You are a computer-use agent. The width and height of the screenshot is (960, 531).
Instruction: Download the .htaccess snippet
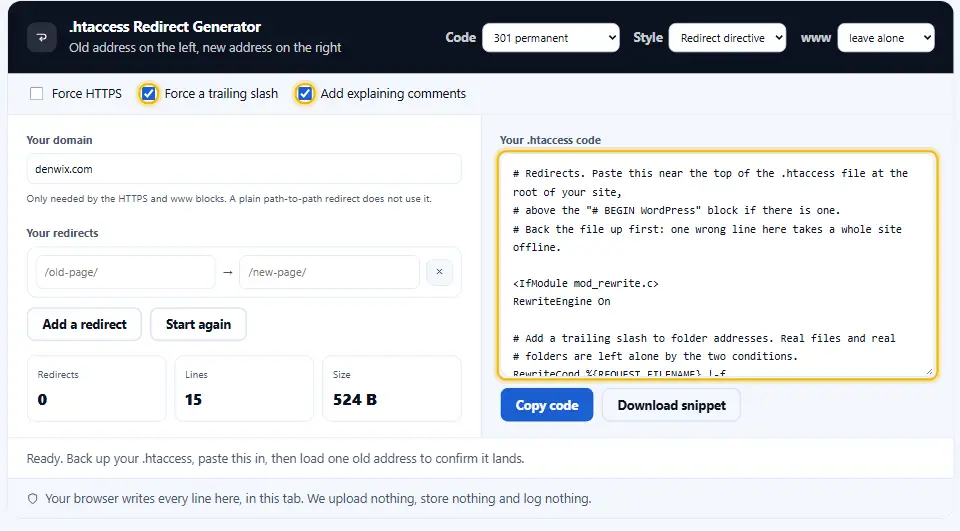[x=672, y=405]
